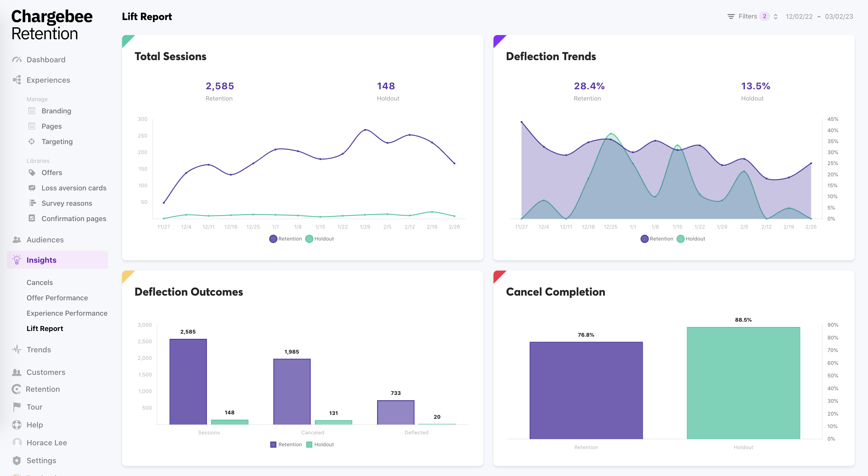Open the Settings page
This screenshot has height=476, width=868.
(41, 461)
